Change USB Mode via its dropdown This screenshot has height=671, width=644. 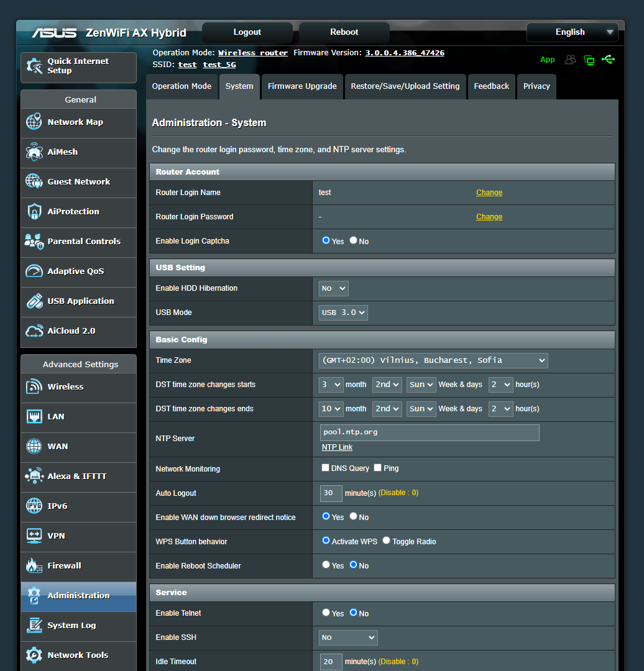pos(343,313)
